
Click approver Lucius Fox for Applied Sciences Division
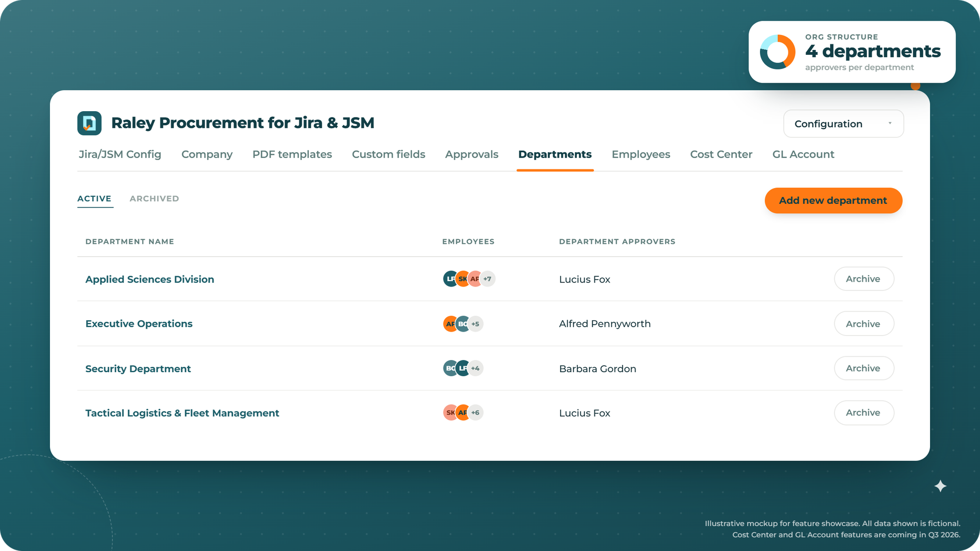[585, 279]
